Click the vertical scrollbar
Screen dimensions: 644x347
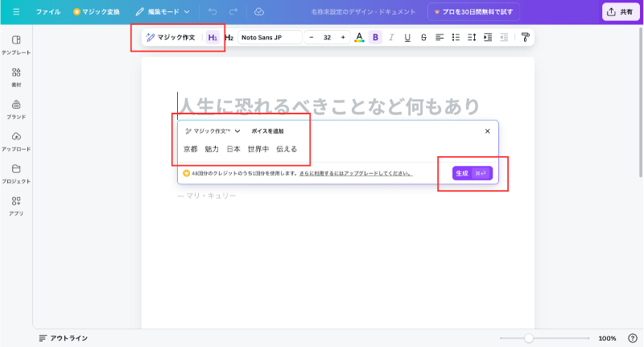641,102
